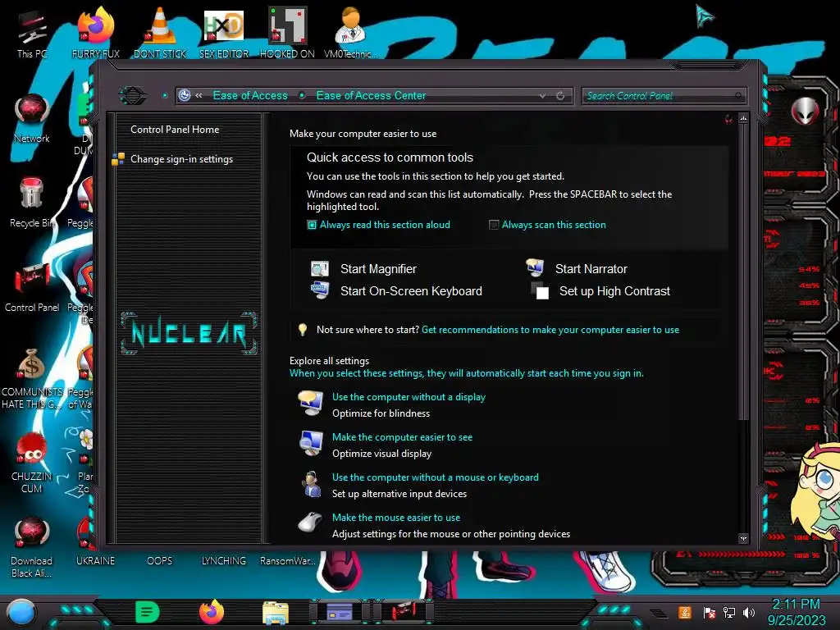The image size is (840, 630).
Task: Open OOPS desktop shortcut
Action: [x=160, y=560]
